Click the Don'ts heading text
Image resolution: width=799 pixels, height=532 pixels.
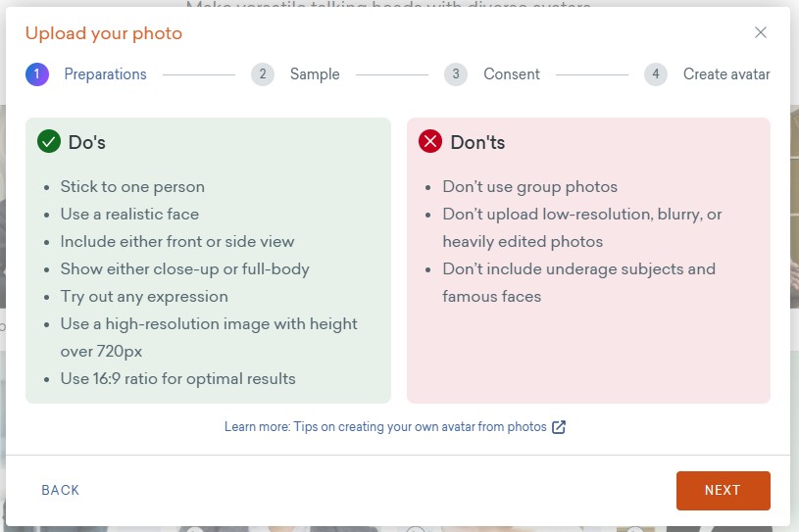[477, 143]
